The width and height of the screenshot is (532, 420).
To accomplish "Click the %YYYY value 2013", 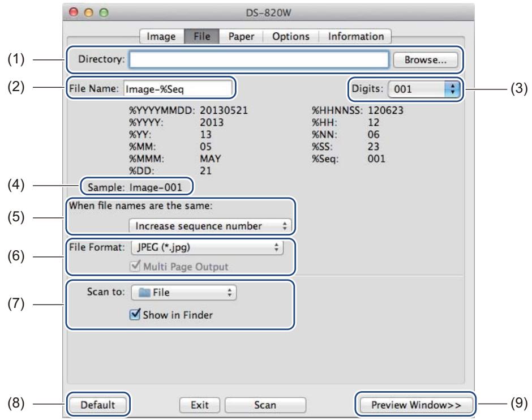I will (212, 122).
